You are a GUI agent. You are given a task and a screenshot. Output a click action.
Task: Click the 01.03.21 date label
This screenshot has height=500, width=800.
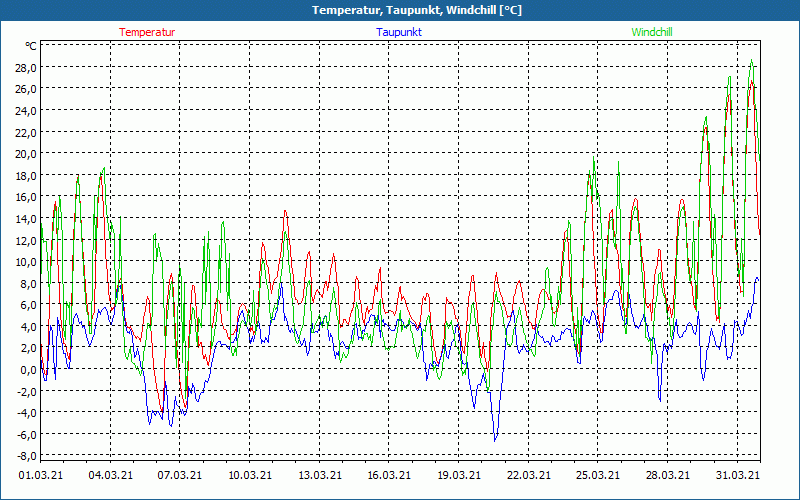tap(41, 475)
